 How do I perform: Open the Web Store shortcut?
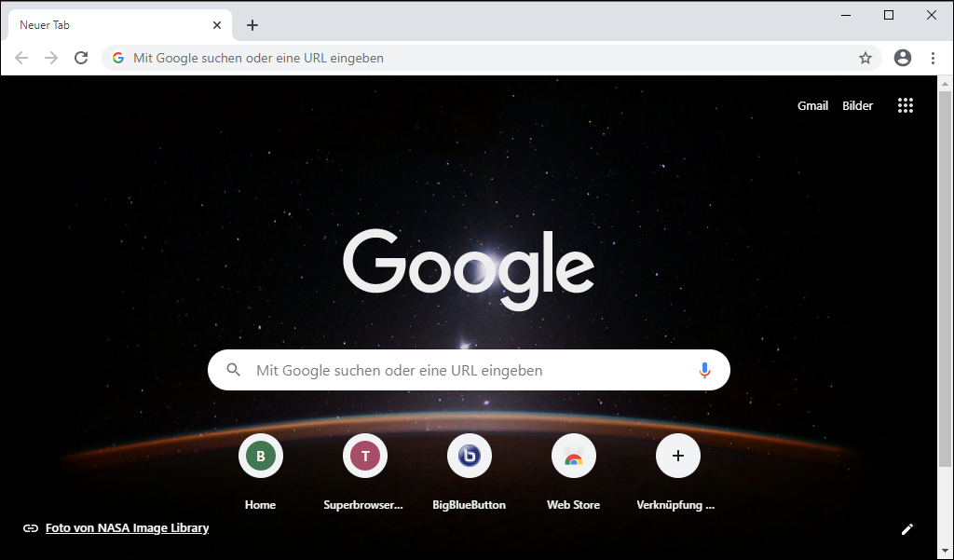[x=574, y=457]
